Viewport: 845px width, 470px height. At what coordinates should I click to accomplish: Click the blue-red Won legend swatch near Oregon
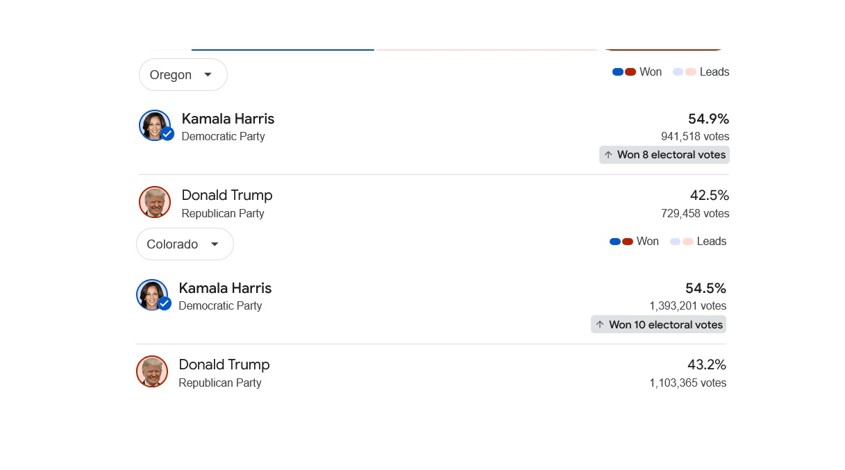tap(624, 72)
